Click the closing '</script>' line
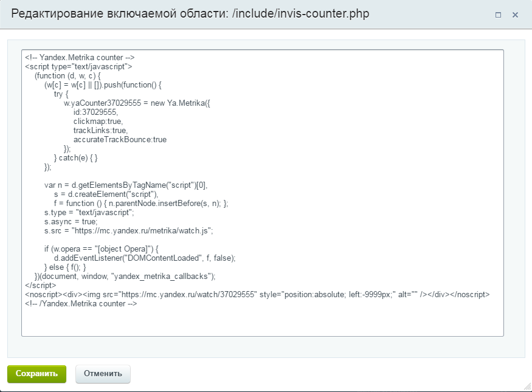The height and width of the screenshot is (392, 532). click(x=40, y=286)
